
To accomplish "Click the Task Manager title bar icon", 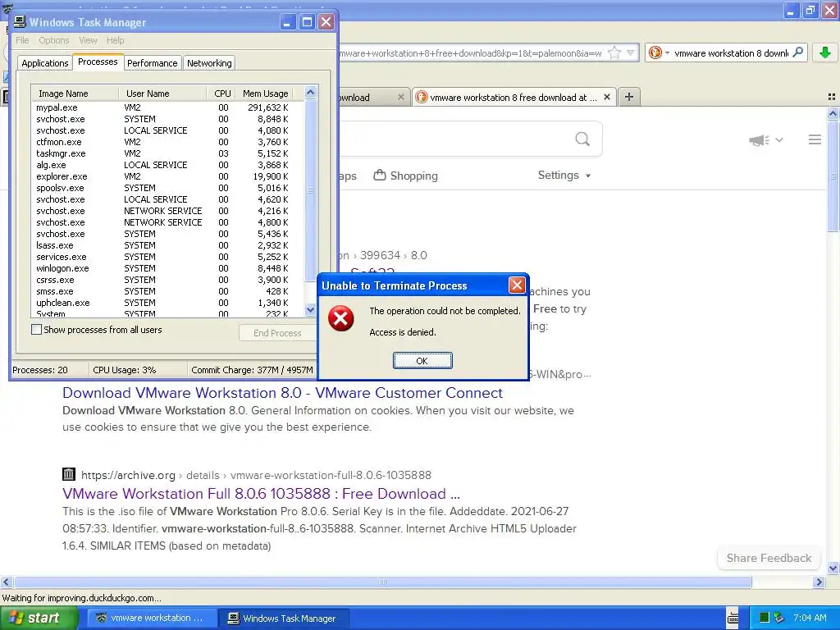I will (20, 22).
